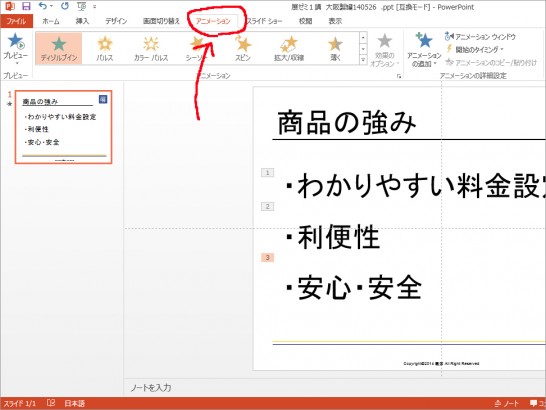Select the ディゾルブイン animation effect
The image size is (546, 410).
[58, 48]
